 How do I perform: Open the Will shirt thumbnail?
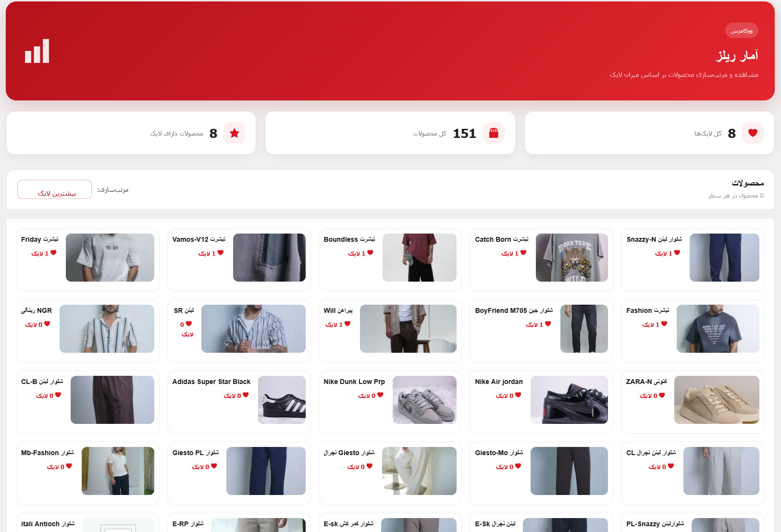(408, 329)
